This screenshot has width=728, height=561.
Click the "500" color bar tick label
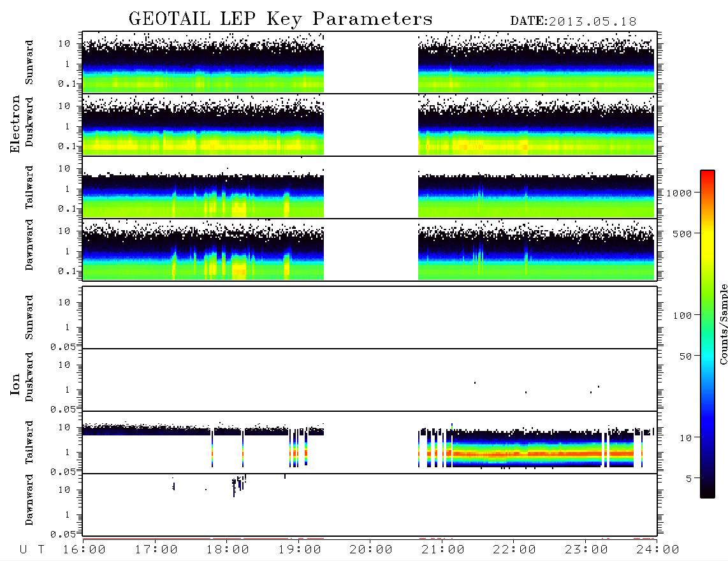tap(682, 233)
